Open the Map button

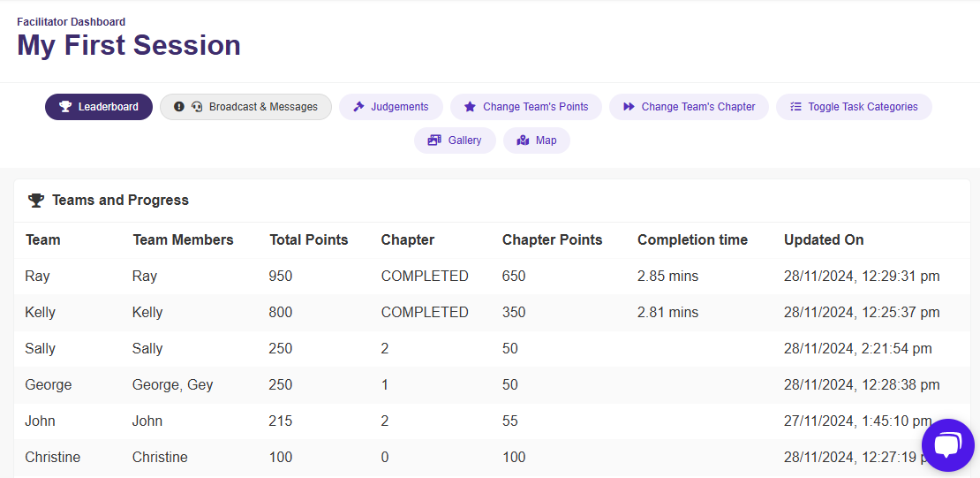pos(537,140)
